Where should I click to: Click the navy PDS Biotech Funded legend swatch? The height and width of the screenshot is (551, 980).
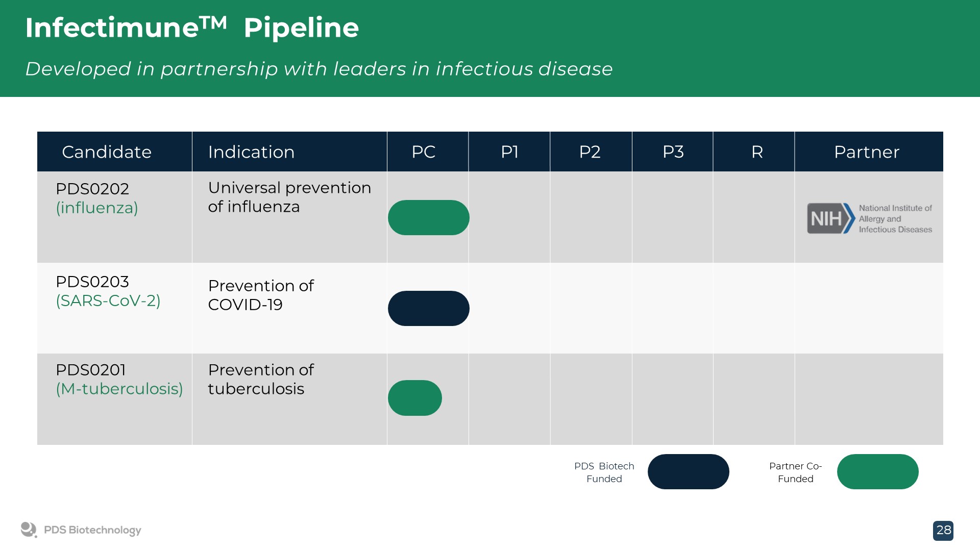[x=688, y=472]
